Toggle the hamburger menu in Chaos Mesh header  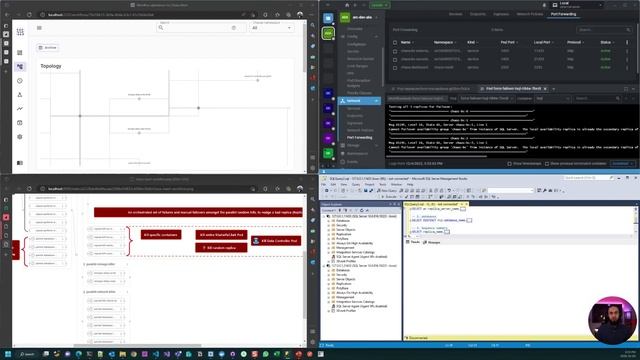(x=39, y=28)
